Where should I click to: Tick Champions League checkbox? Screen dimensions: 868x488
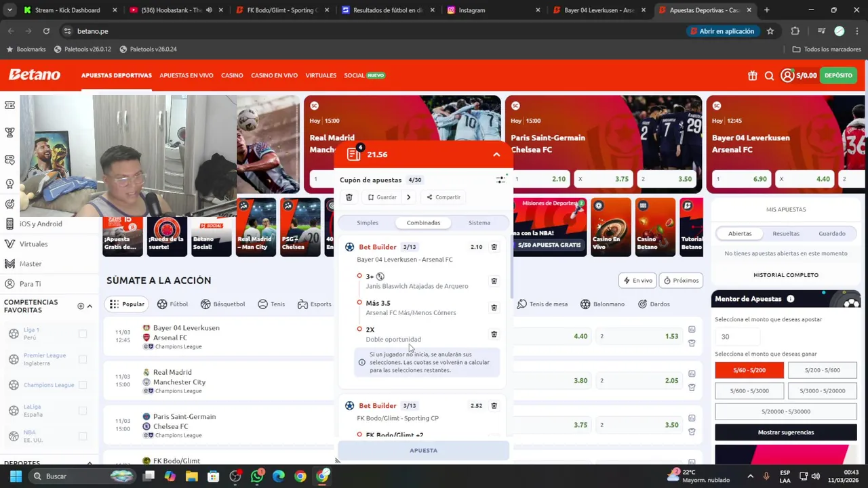pos(83,385)
